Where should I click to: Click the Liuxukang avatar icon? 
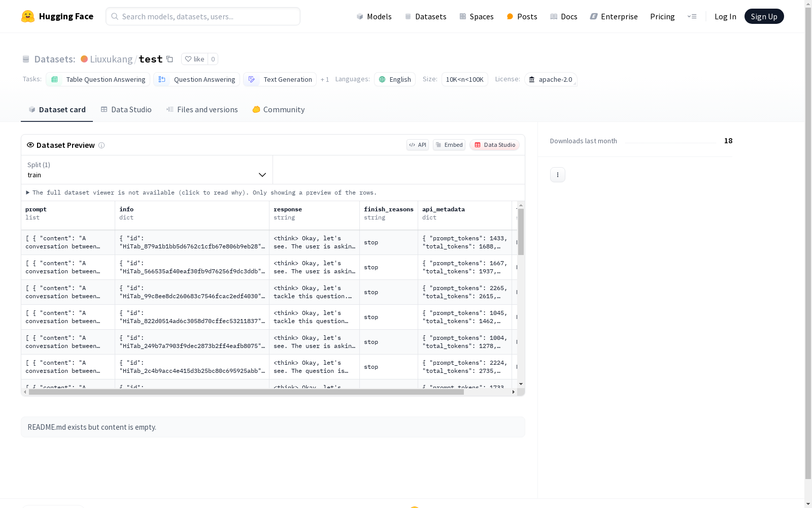tap(84, 59)
